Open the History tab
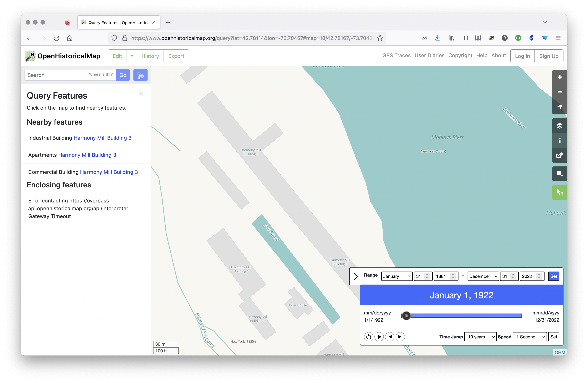Image resolution: width=588 pixels, height=383 pixels. [150, 56]
